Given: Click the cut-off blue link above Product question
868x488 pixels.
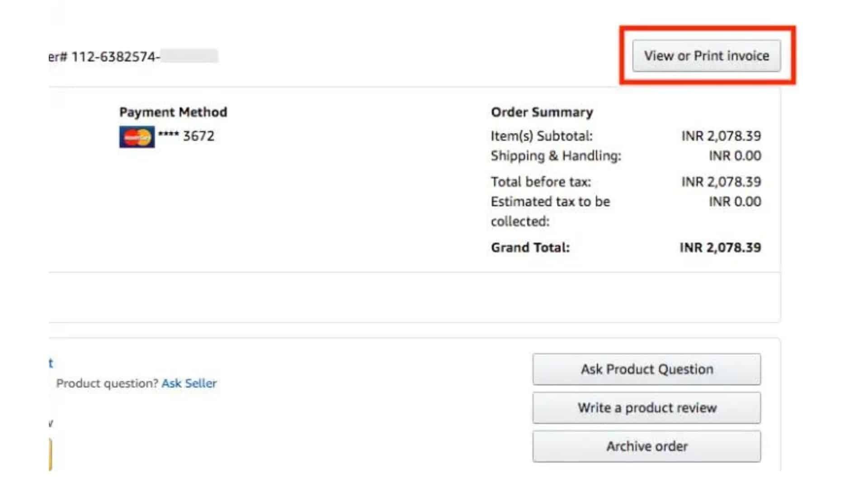Looking at the screenshot, I should pos(51,363).
